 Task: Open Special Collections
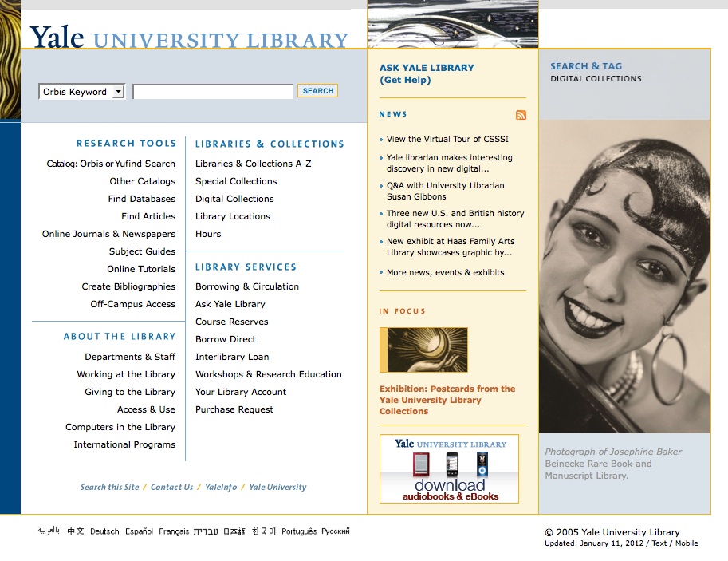pos(236,181)
